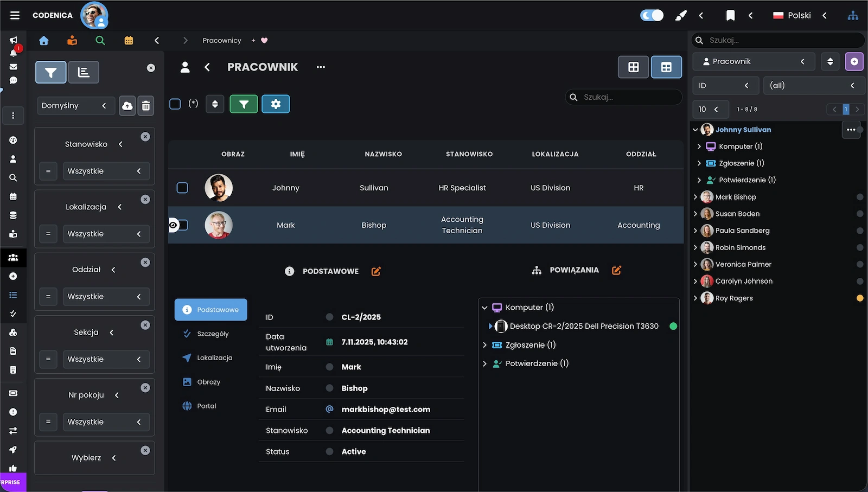Check the checkbox for the Johnny Sullivan row
The image size is (868, 492).
(x=182, y=188)
